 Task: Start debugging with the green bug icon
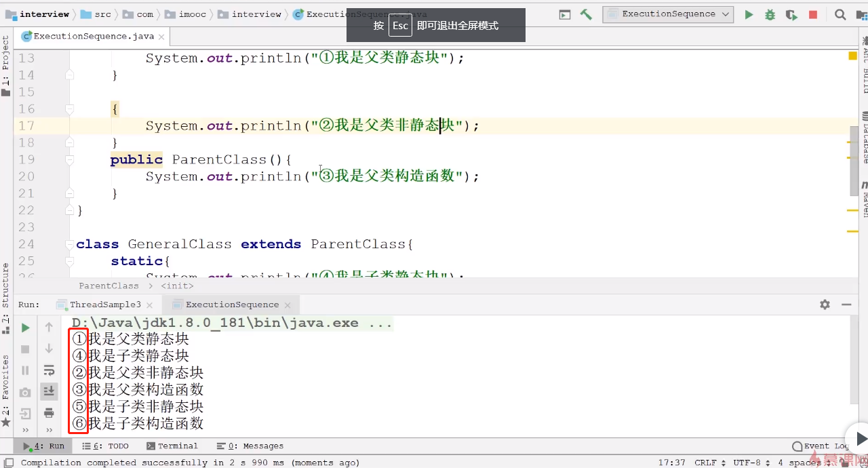(x=770, y=14)
